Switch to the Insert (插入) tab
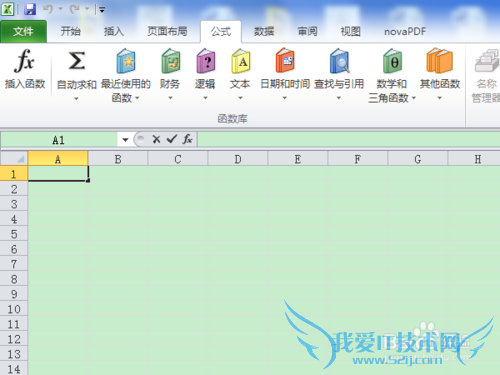 pyautogui.click(x=114, y=31)
